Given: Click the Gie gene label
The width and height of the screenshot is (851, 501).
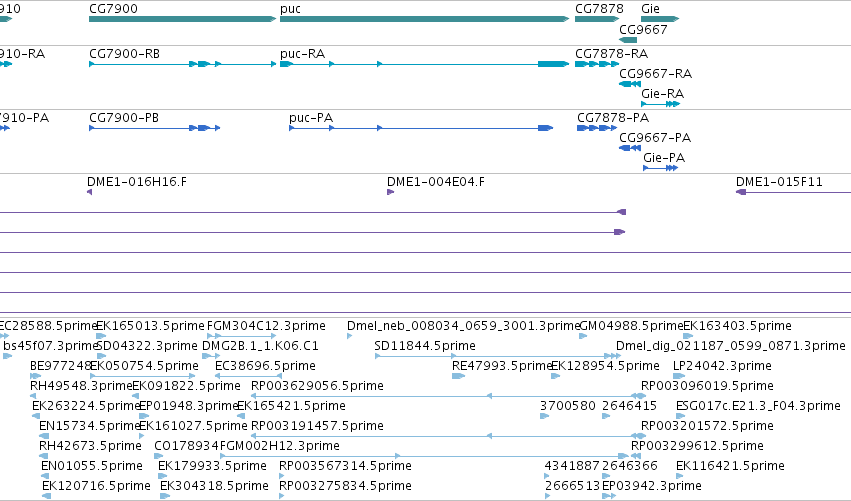Looking at the screenshot, I should 650,9.
